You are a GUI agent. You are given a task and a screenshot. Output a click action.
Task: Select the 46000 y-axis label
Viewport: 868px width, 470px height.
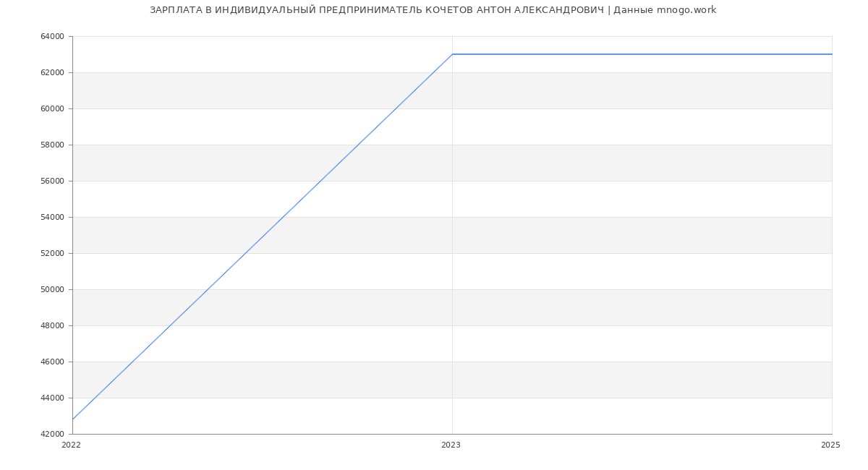54,362
